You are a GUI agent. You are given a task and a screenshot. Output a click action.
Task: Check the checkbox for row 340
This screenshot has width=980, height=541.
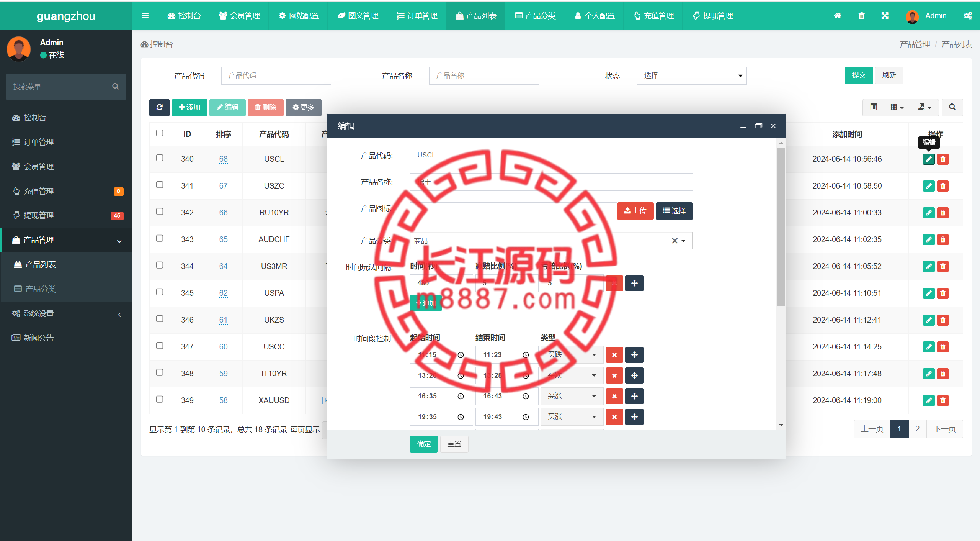tap(160, 158)
